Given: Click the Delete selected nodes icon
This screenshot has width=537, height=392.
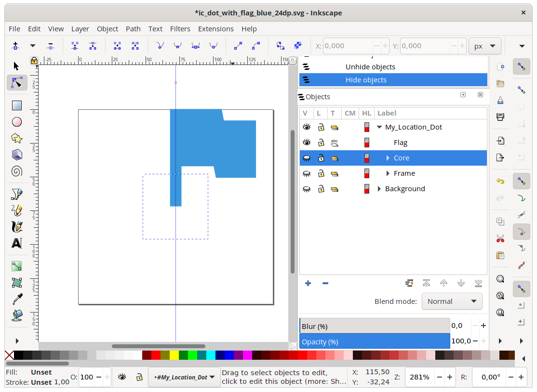Looking at the screenshot, I should point(50,45).
